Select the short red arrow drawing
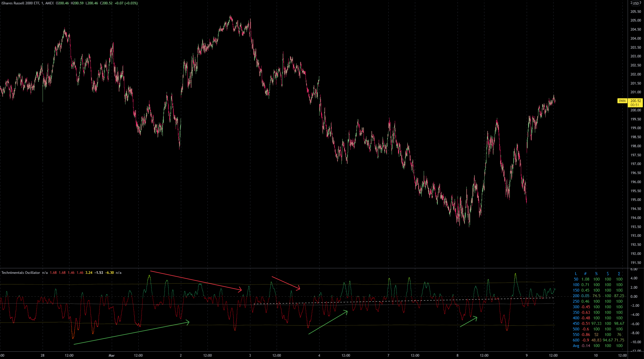 pos(285,283)
